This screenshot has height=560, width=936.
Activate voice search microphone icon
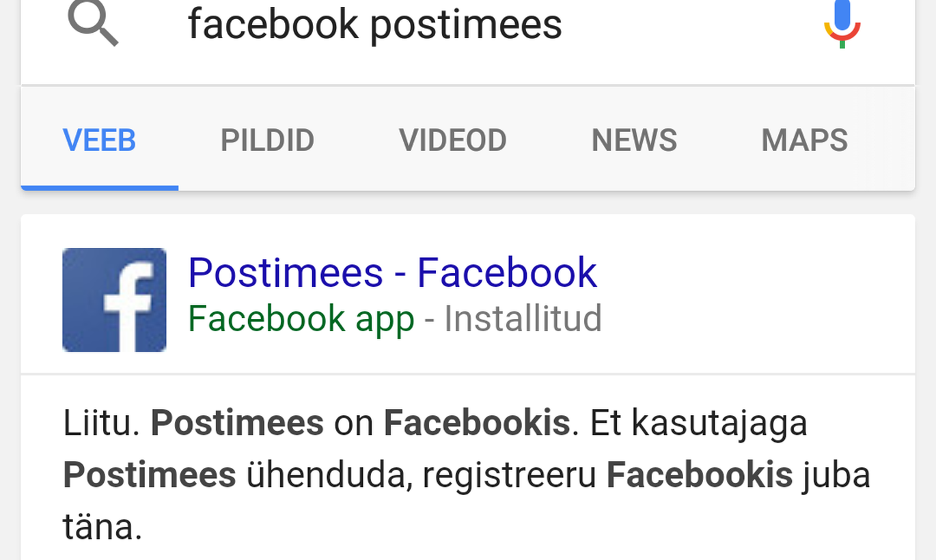tap(842, 24)
